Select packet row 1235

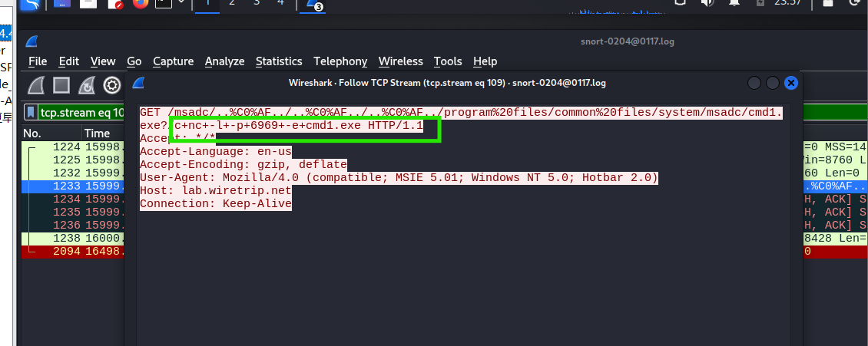[x=74, y=213]
